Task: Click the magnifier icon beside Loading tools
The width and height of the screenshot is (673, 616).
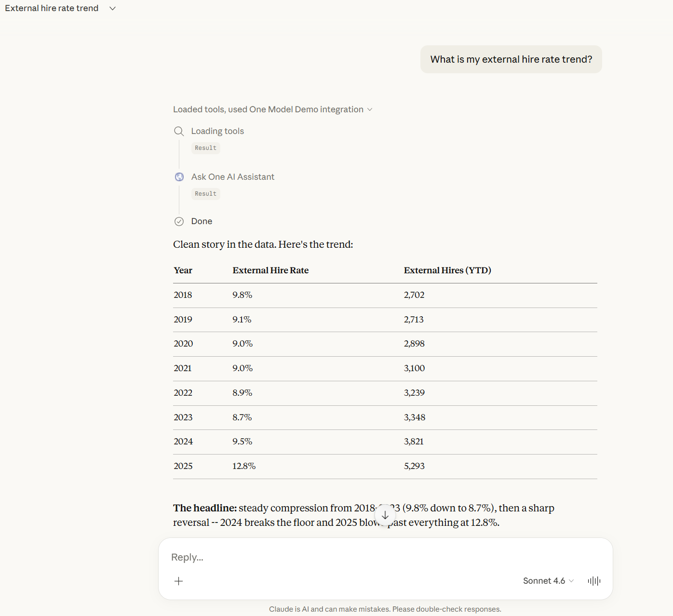Action: coord(179,131)
